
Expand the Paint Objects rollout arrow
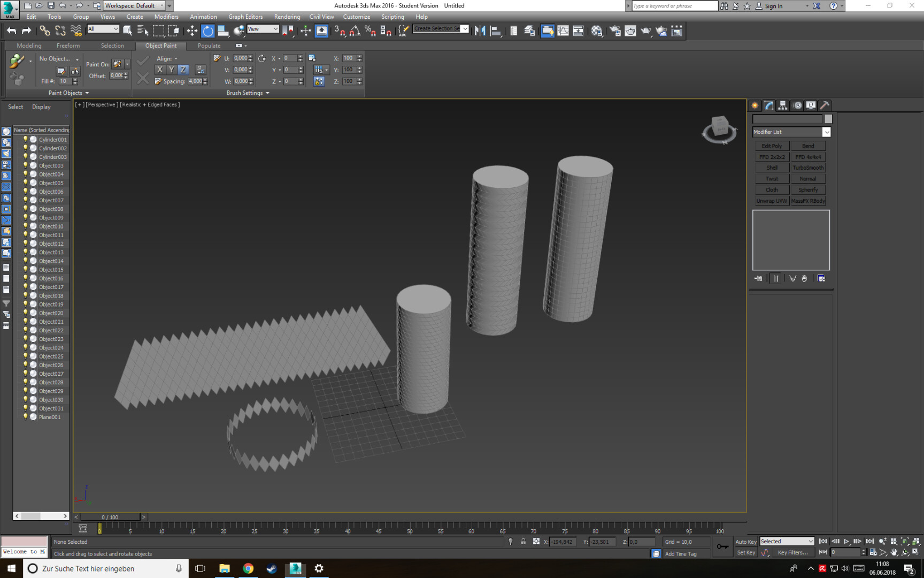tap(87, 93)
